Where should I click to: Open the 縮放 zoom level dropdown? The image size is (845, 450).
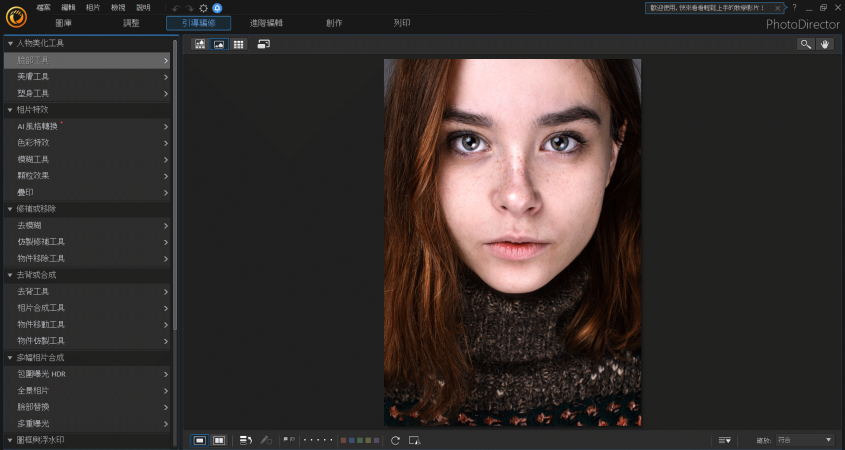point(804,440)
